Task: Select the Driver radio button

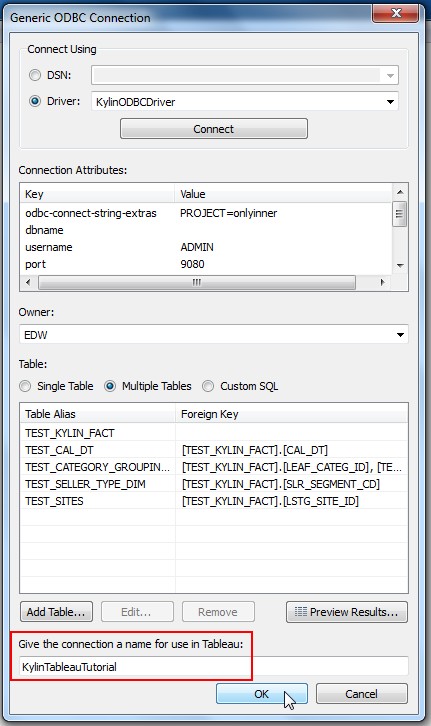Action: 35,101
